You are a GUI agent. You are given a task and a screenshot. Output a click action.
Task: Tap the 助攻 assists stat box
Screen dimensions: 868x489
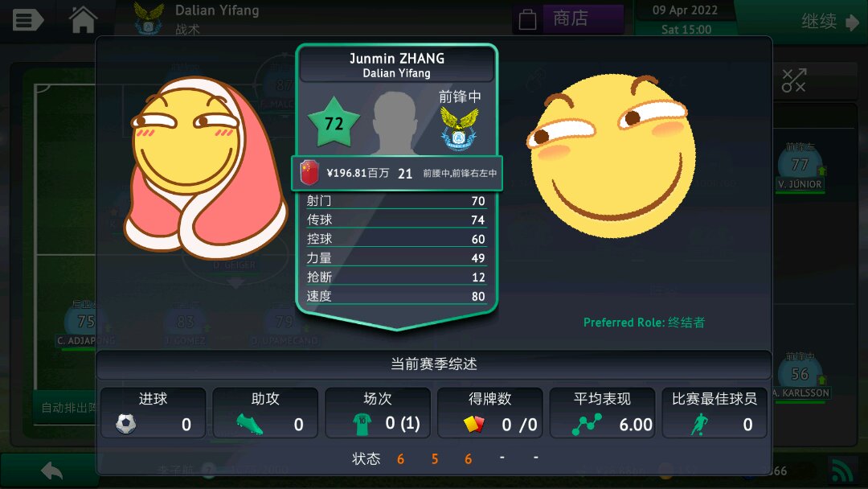(x=266, y=413)
